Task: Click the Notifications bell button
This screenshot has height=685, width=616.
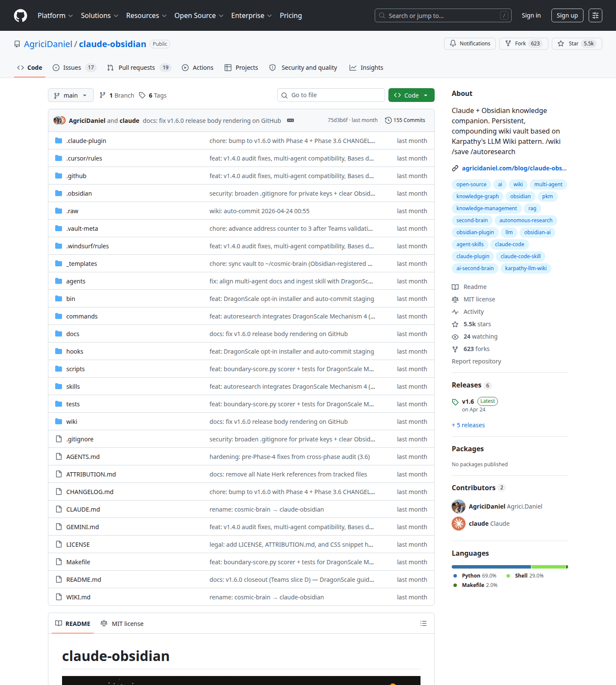Action: tap(470, 44)
